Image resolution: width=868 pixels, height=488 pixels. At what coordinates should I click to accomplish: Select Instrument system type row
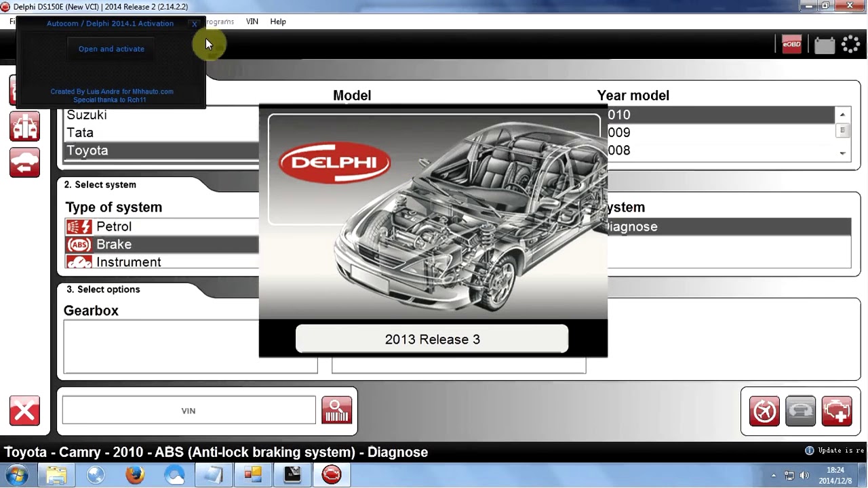pyautogui.click(x=161, y=262)
